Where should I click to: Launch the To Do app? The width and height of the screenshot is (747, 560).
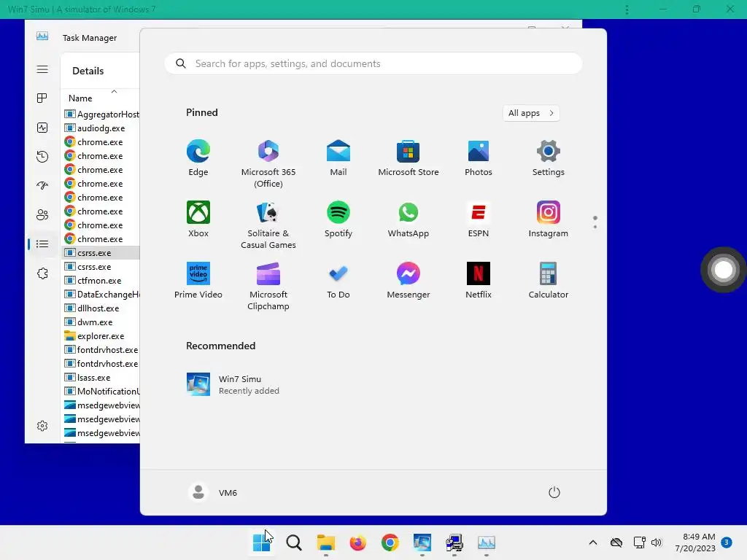[338, 280]
